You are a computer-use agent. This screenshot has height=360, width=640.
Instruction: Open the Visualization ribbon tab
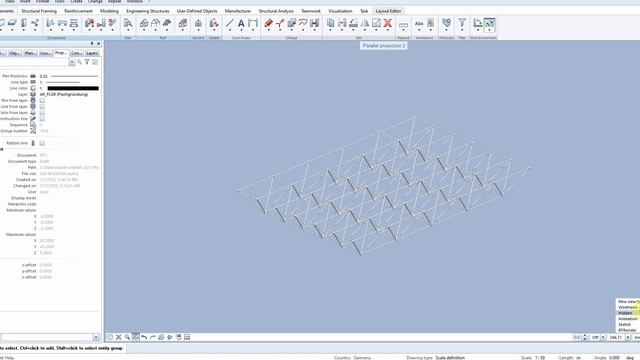[340, 11]
